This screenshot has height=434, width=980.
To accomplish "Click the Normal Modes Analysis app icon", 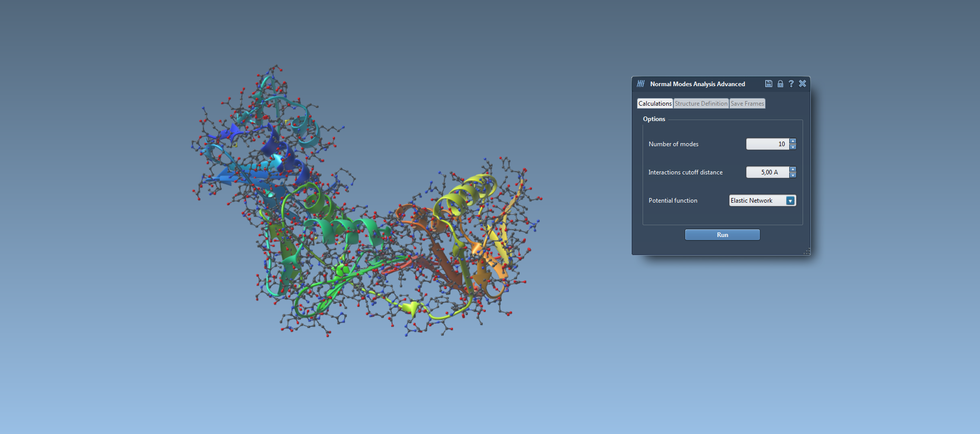I will click(641, 84).
